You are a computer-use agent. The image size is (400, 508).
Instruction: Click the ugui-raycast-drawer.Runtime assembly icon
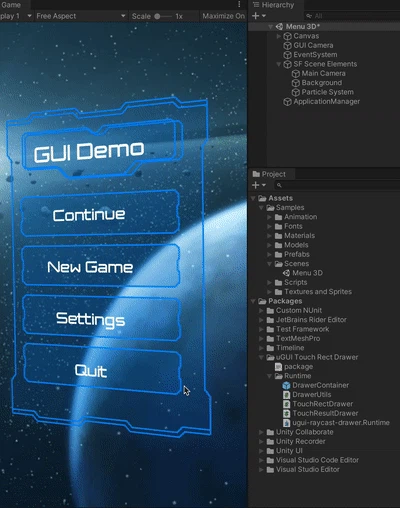click(x=286, y=423)
